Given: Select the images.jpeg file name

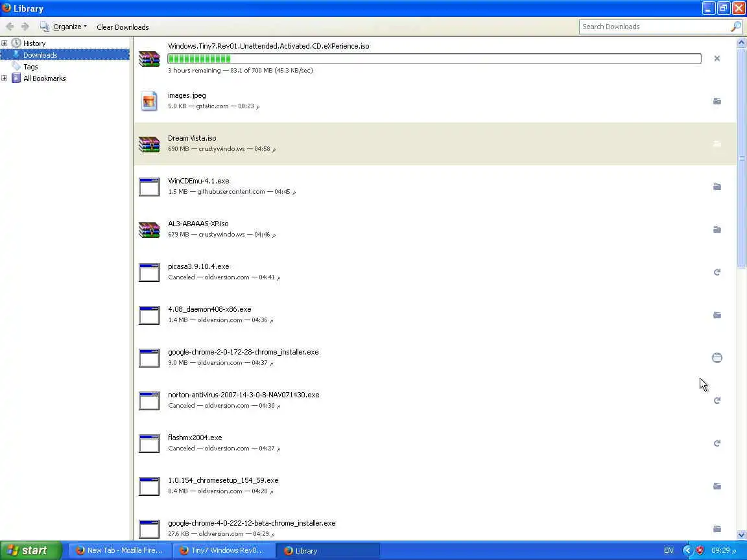Looking at the screenshot, I should pos(187,95).
